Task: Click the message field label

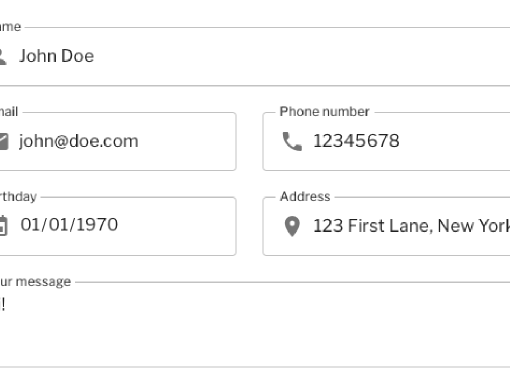Action: pyautogui.click(x=35, y=282)
